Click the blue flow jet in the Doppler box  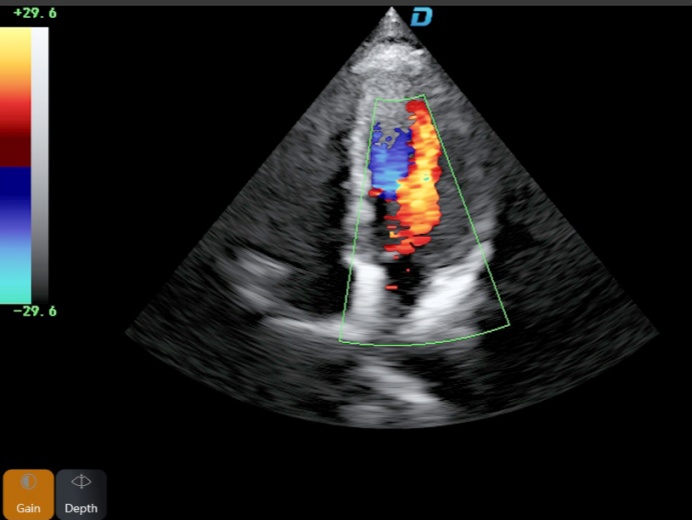(x=388, y=162)
